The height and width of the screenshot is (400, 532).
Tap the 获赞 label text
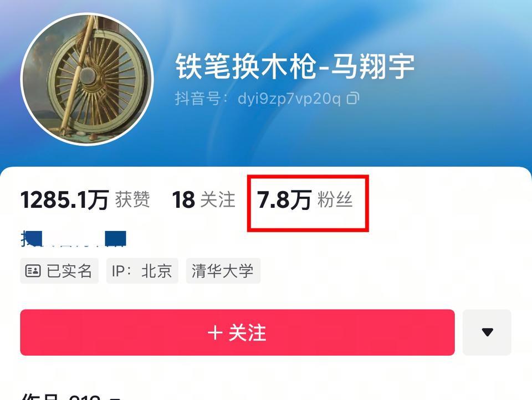(x=132, y=199)
